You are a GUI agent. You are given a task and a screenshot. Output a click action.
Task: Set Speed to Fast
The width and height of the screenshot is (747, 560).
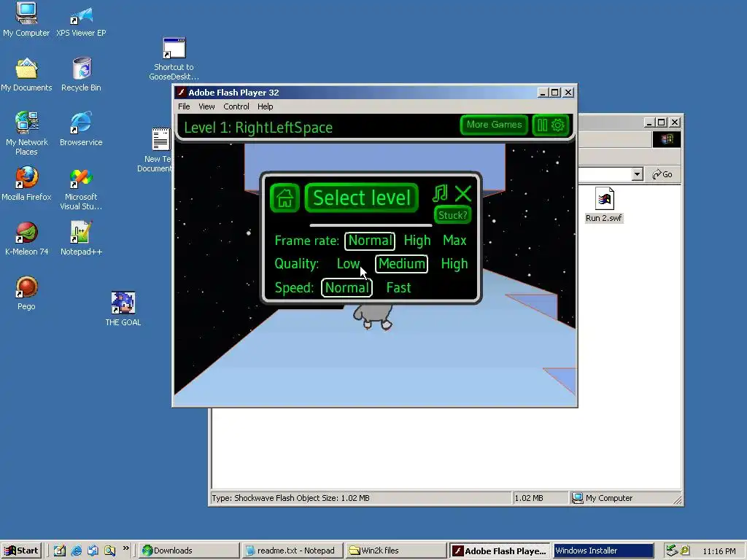coord(398,287)
